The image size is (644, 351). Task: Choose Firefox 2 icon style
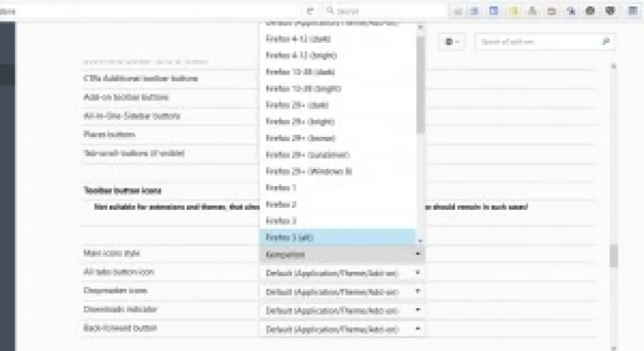[x=338, y=204]
